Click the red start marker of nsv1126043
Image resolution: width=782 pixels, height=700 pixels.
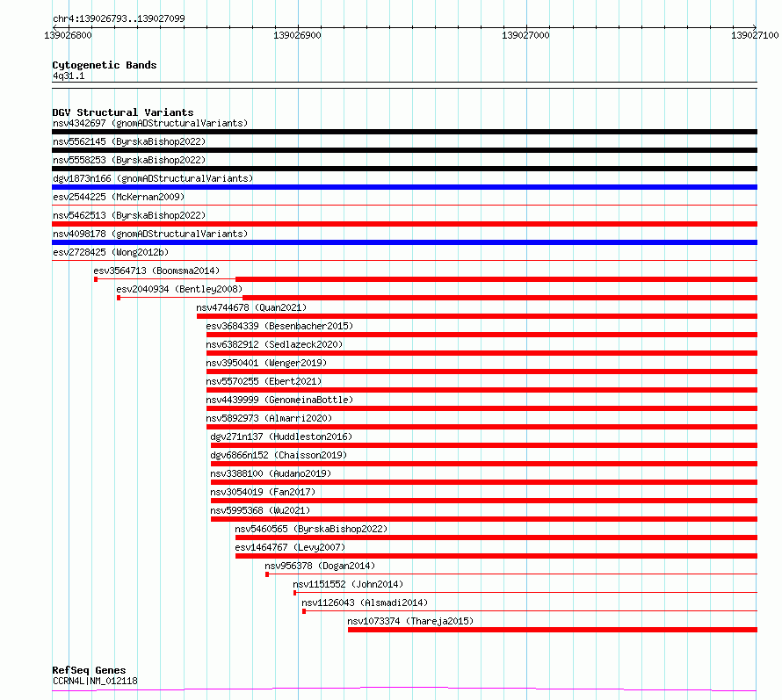304,611
